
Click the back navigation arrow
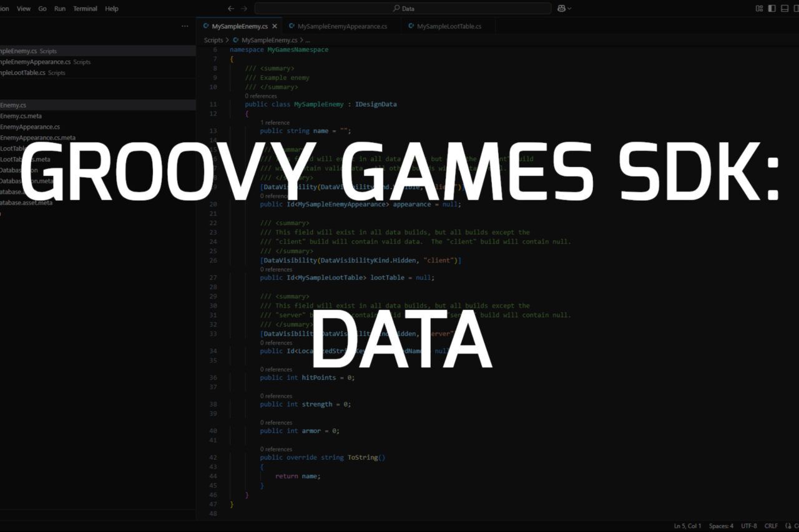[x=231, y=8]
